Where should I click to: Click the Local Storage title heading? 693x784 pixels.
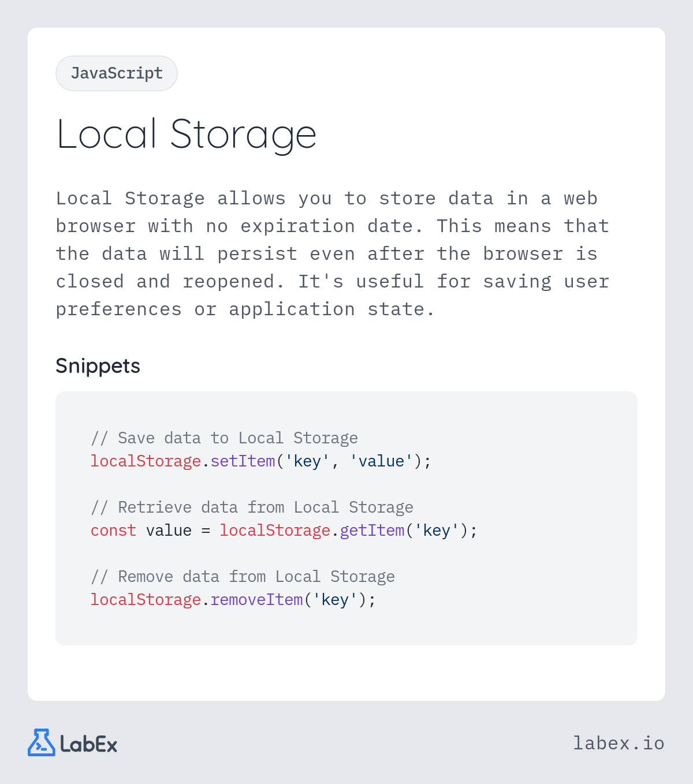(187, 135)
